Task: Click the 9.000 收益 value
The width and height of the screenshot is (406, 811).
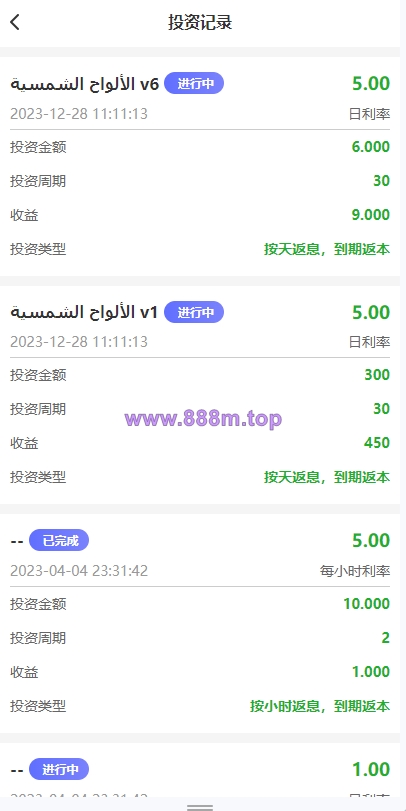Action: [370, 215]
